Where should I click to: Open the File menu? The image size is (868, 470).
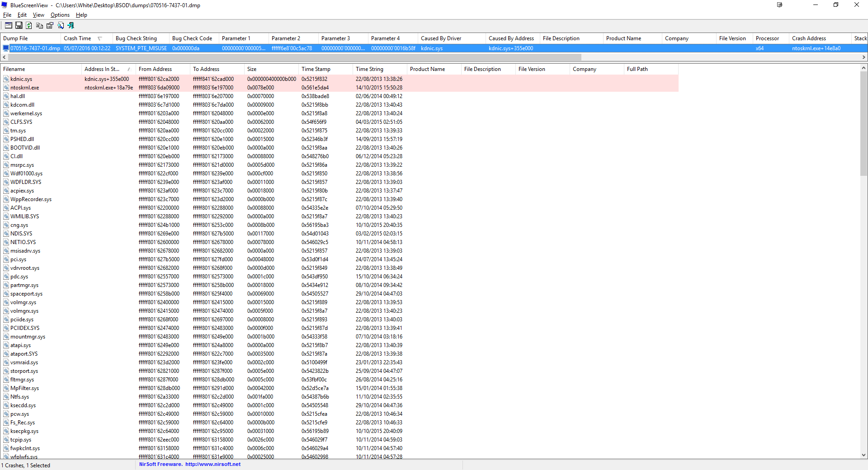[x=7, y=15]
